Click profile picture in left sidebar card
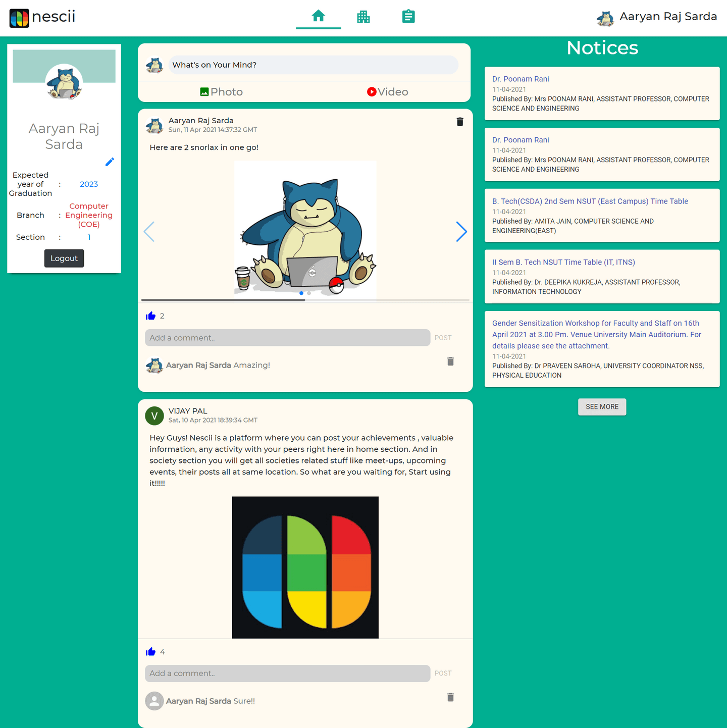The width and height of the screenshot is (727, 728). [64, 82]
